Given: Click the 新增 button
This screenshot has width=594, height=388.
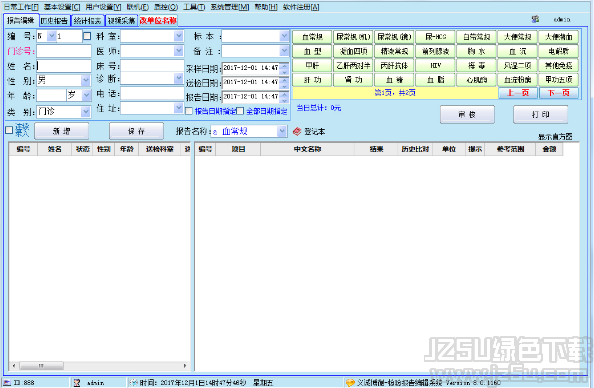Looking at the screenshot, I should click(62, 131).
